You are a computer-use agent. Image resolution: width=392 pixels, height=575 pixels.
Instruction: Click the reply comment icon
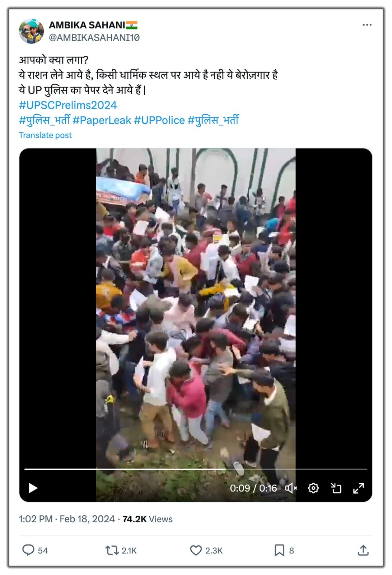[x=28, y=550]
